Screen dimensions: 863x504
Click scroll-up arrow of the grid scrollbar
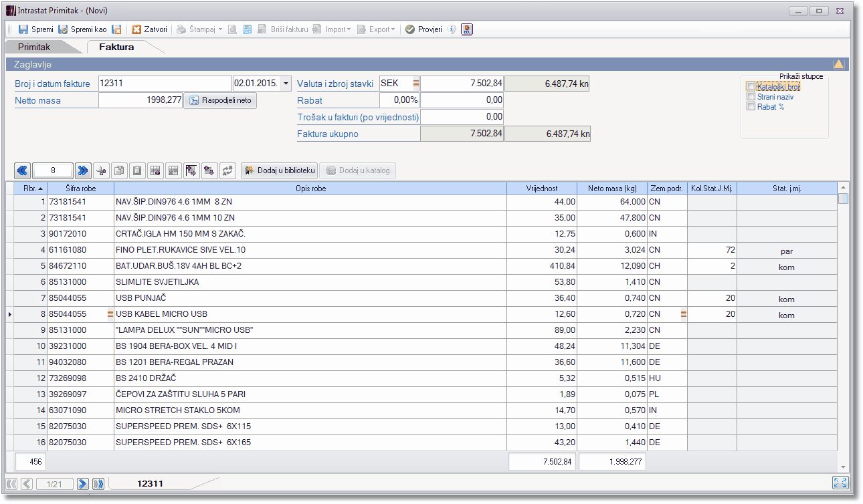pos(843,188)
